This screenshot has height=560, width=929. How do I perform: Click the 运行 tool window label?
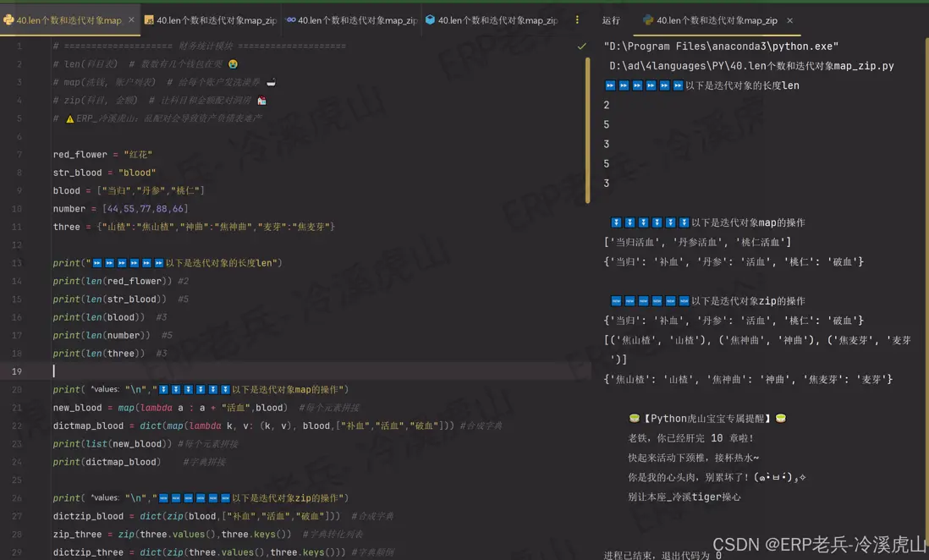[611, 20]
